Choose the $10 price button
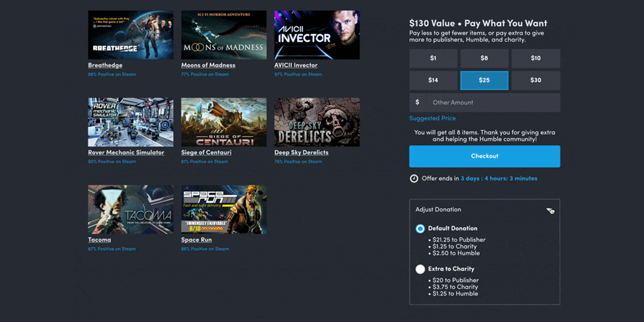 click(x=536, y=58)
